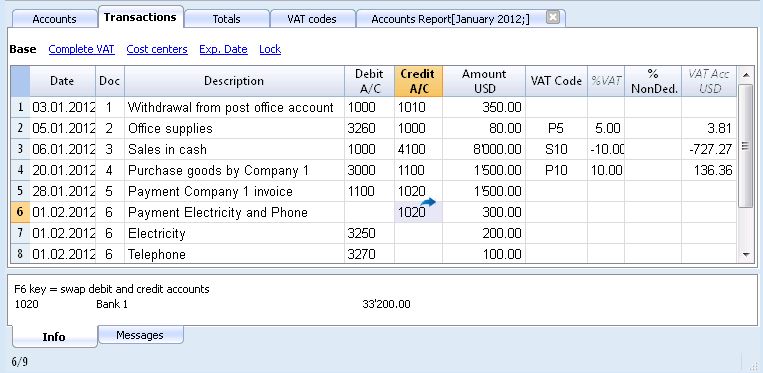Click the VAT code S10 cell
Viewport: 763px width, 373px height.
pos(556,149)
